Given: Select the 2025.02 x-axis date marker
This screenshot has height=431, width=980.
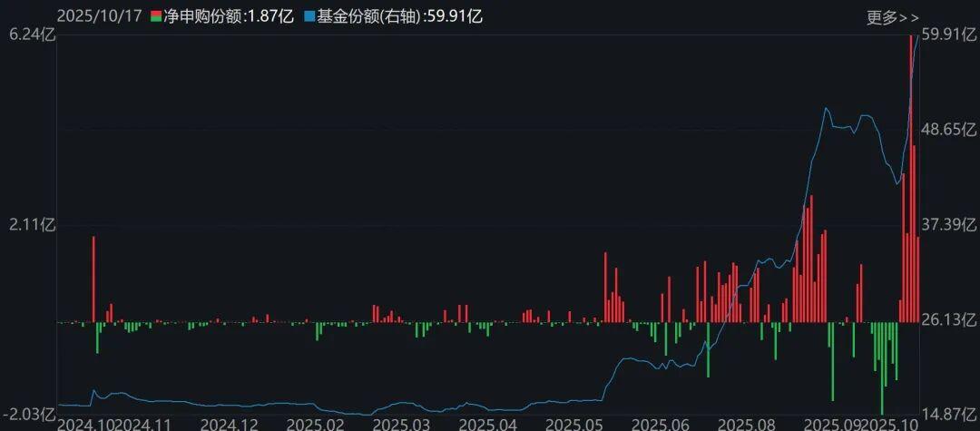Looking at the screenshot, I should 315,424.
